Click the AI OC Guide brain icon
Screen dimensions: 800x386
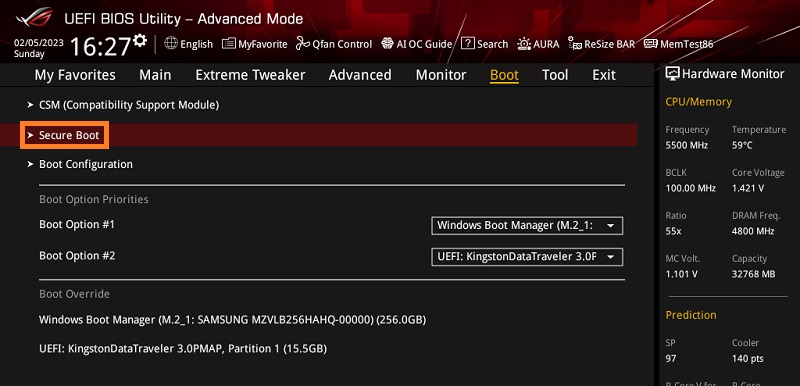[x=387, y=44]
